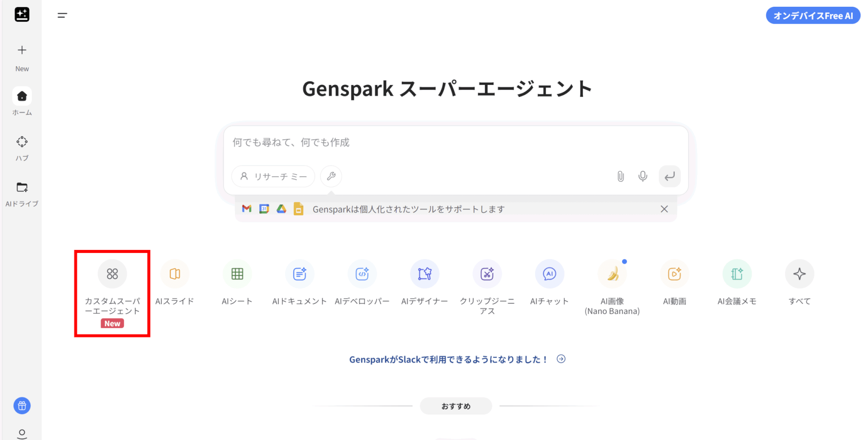868x440 pixels.
Task: Attach a file with the paperclip icon
Action: (x=620, y=176)
